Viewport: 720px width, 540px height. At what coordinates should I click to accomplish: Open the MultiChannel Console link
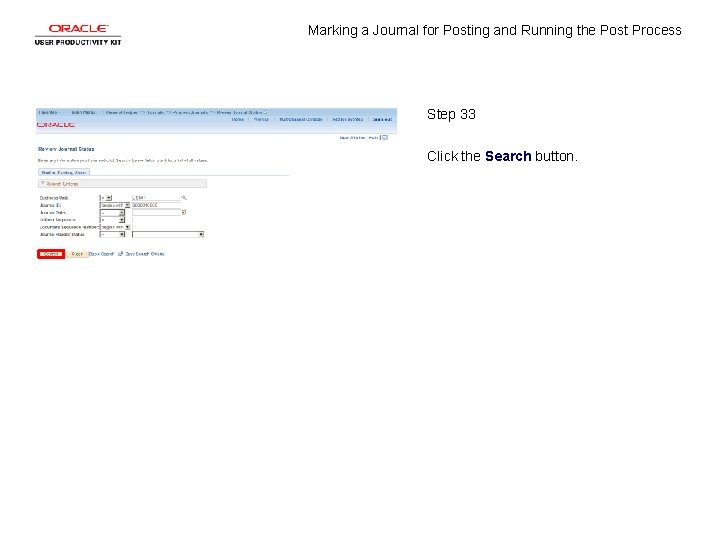tap(301, 119)
